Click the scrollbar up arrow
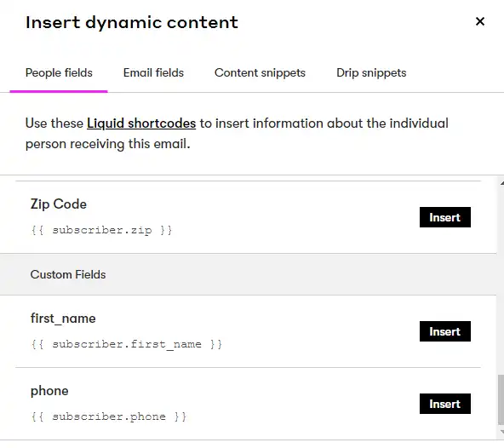Image resolution: width=504 pixels, height=448 pixels. [x=501, y=183]
